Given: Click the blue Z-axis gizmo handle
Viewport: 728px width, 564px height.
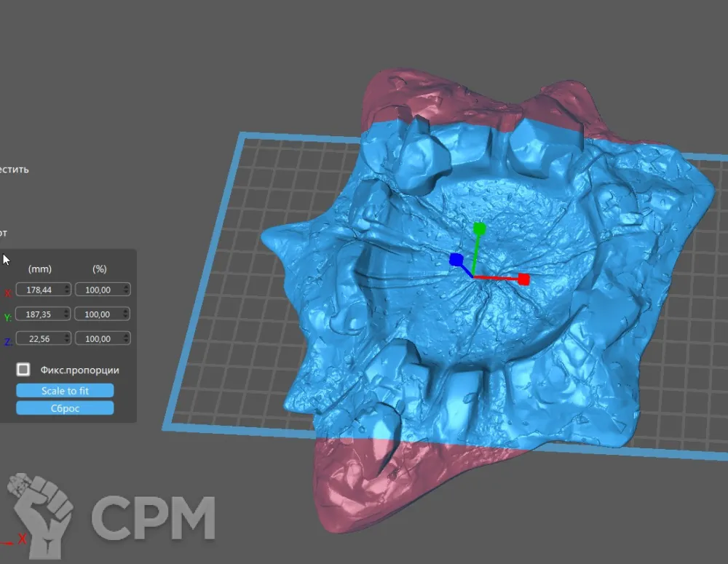Looking at the screenshot, I should point(456,260).
